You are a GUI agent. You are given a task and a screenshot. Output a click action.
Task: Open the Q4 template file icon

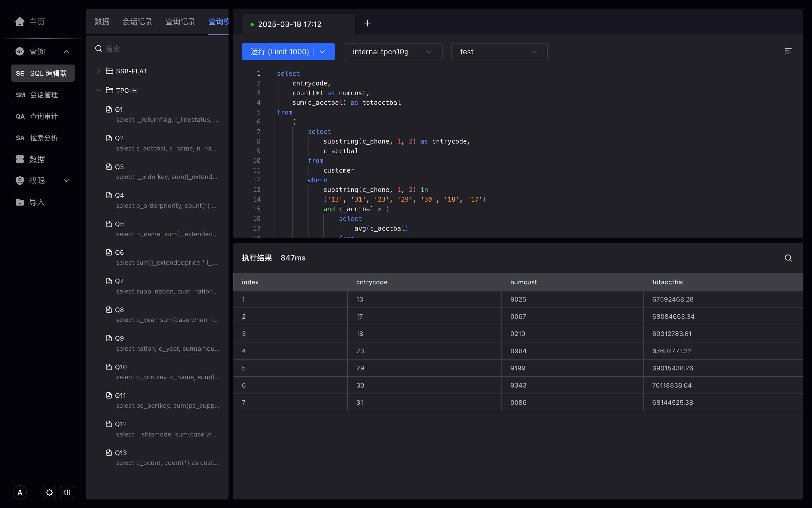109,195
